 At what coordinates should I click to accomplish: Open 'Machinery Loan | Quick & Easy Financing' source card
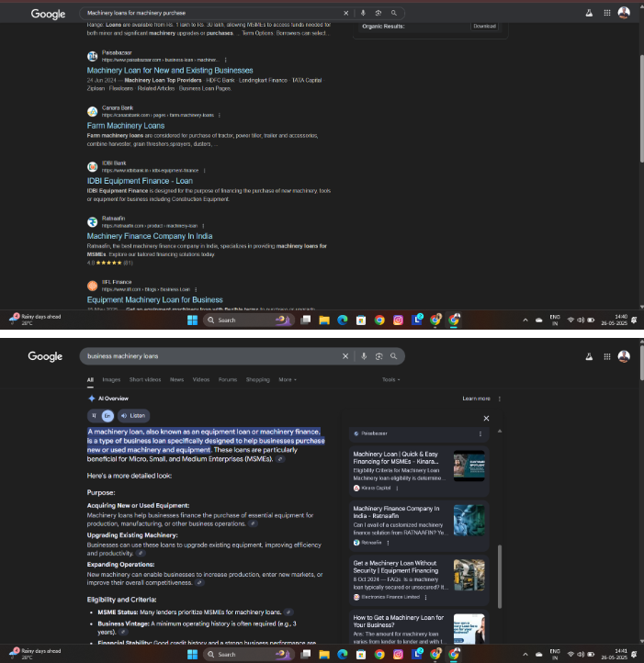(419, 470)
